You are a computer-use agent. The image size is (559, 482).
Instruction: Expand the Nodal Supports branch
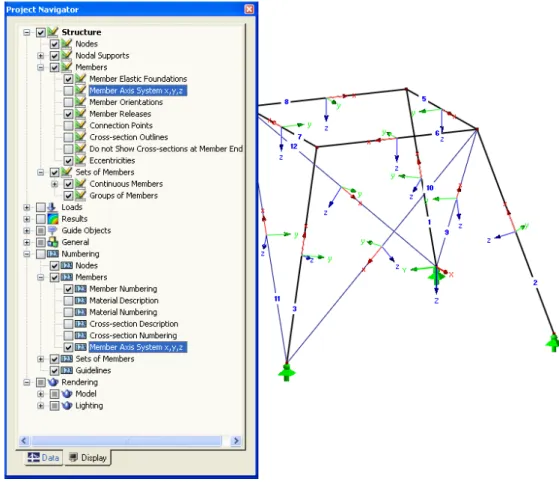(41, 56)
